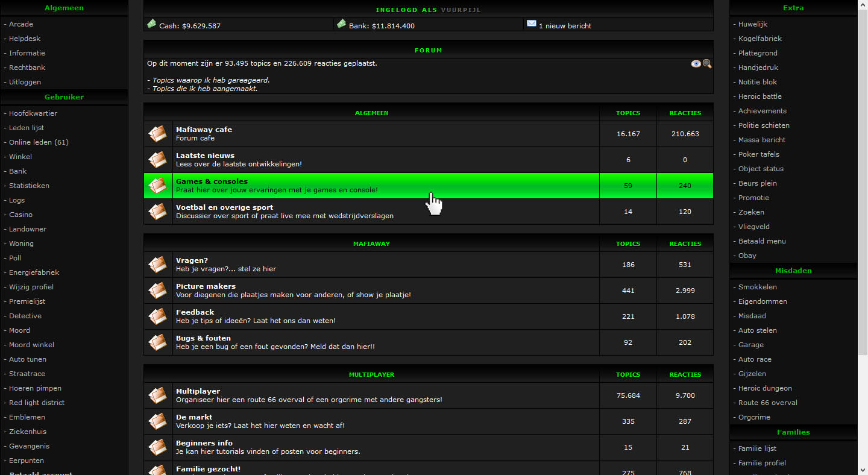Viewport: 868px width, 475px height.
Task: Click the Cash: $9.629.587 balance text
Action: pyautogui.click(x=190, y=26)
